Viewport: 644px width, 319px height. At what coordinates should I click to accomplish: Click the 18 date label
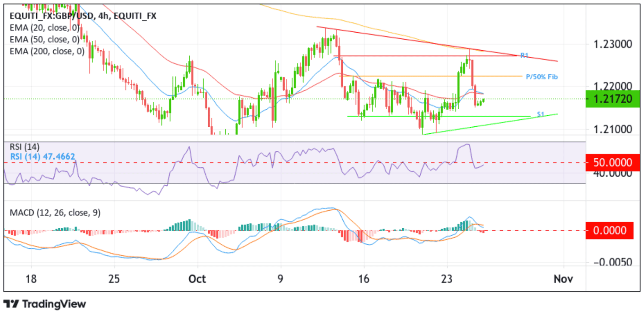pyautogui.click(x=32, y=279)
